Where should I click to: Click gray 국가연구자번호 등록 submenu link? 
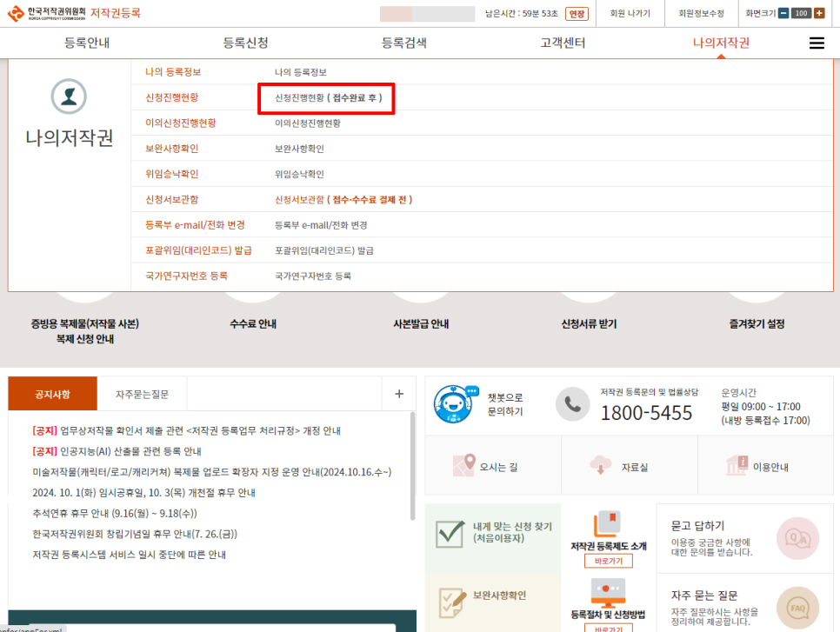tap(313, 276)
